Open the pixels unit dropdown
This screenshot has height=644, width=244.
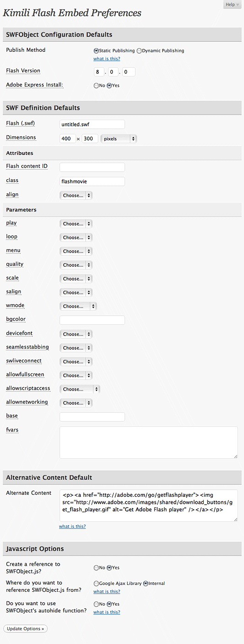click(x=118, y=138)
